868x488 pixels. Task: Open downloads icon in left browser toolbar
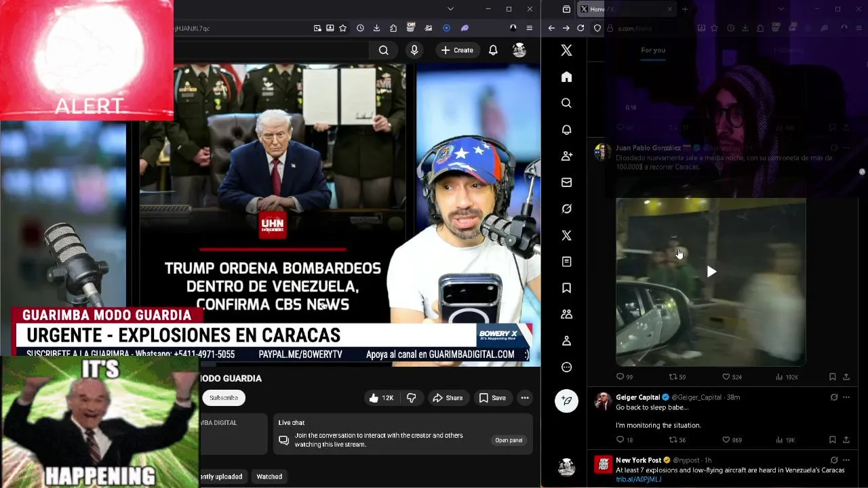[x=376, y=28]
